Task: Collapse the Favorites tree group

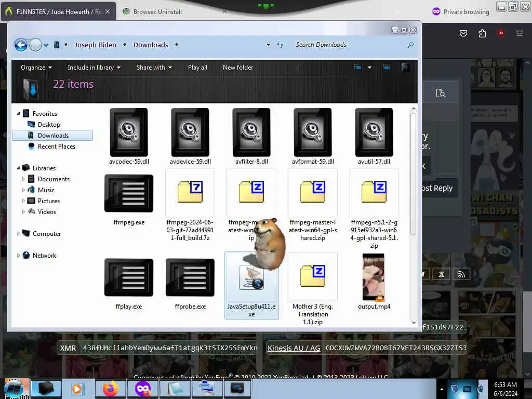Action: [18, 114]
